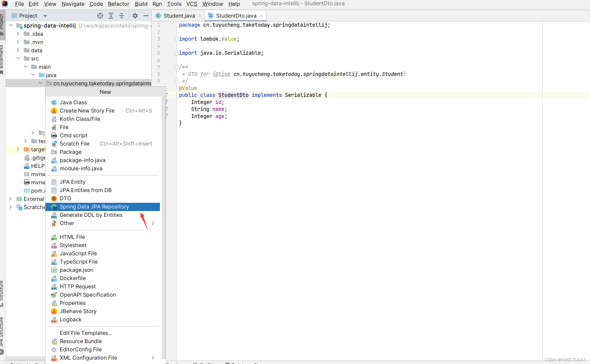Expand the .idea folder

point(18,34)
